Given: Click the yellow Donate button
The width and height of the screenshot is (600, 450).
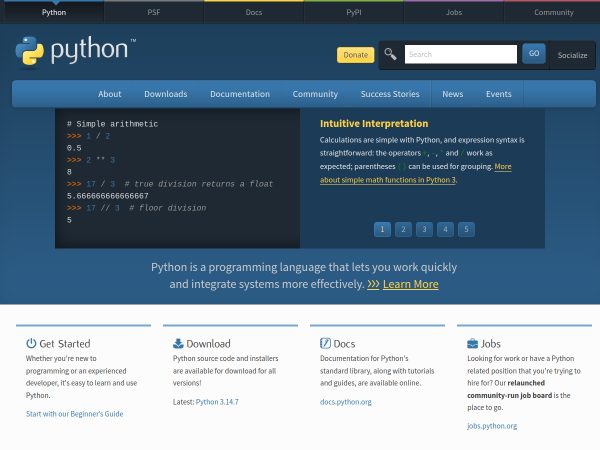Looking at the screenshot, I should [x=355, y=55].
